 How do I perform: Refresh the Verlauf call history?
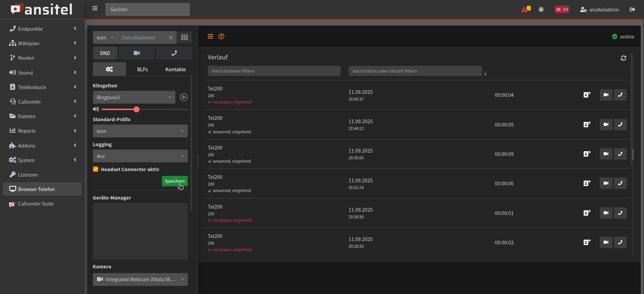coord(623,58)
